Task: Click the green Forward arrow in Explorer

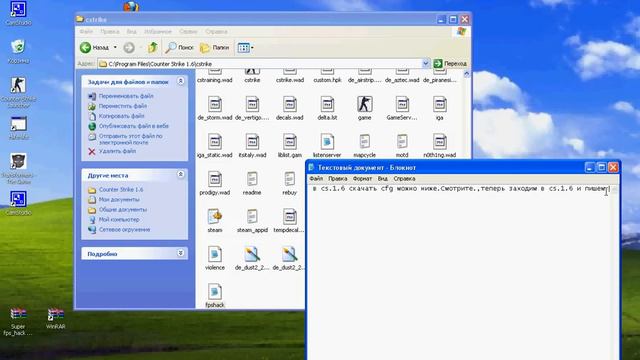Action: coord(129,48)
